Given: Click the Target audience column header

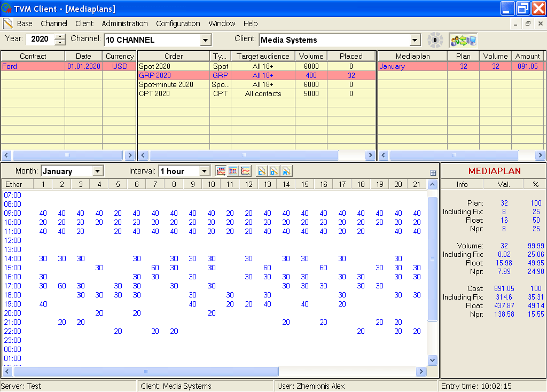Looking at the screenshot, I should (263, 56).
